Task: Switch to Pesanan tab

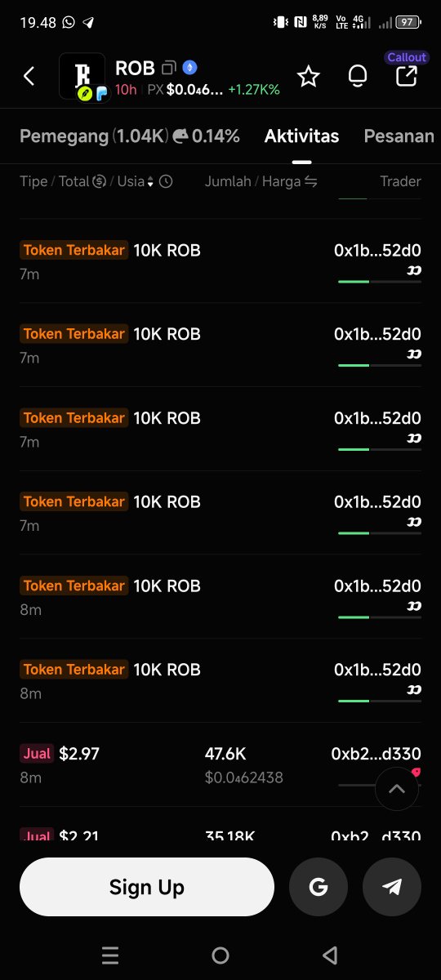Action: (x=399, y=136)
